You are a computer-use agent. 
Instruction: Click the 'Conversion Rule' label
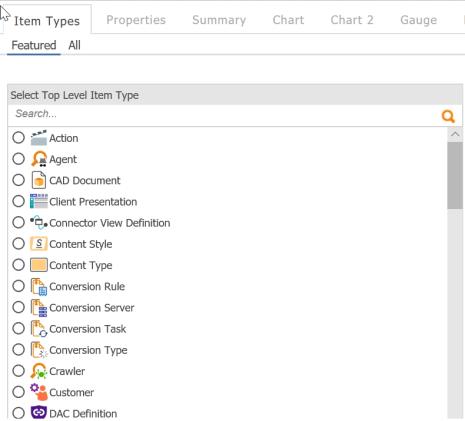pos(87,286)
